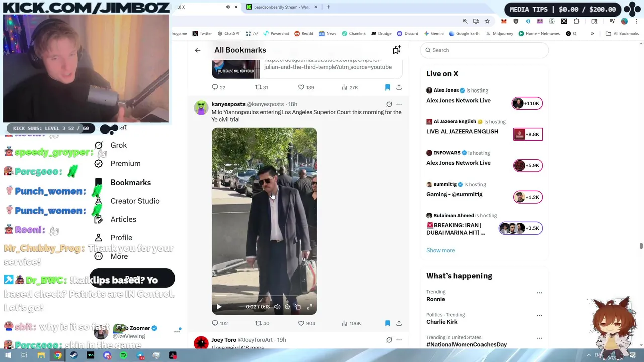Image resolution: width=644 pixels, height=362 pixels.
Task: Remove bookmark on the post with 139 likes
Action: 387,87
